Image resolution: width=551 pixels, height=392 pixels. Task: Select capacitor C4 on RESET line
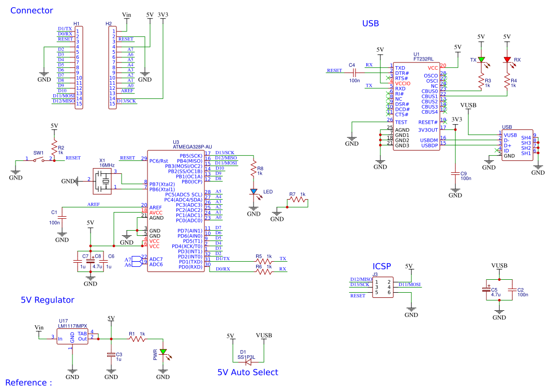[354, 72]
